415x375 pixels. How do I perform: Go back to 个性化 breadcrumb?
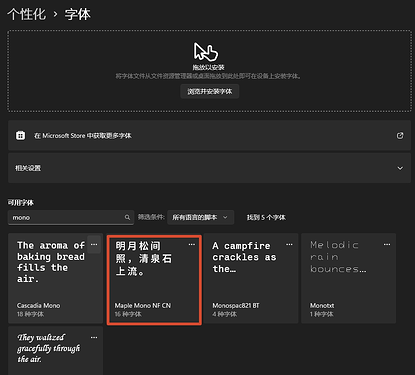point(27,14)
